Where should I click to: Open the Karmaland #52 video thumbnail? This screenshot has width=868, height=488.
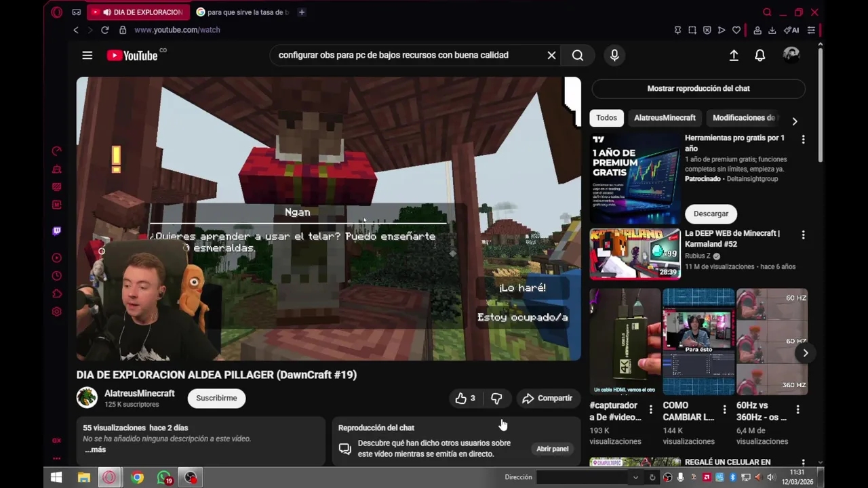(x=635, y=253)
